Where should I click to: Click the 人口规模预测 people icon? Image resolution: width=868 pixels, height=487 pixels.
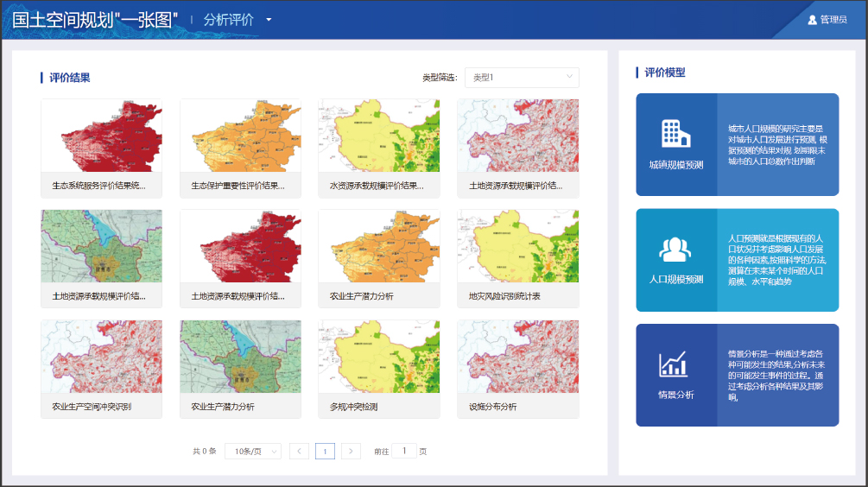(x=675, y=249)
